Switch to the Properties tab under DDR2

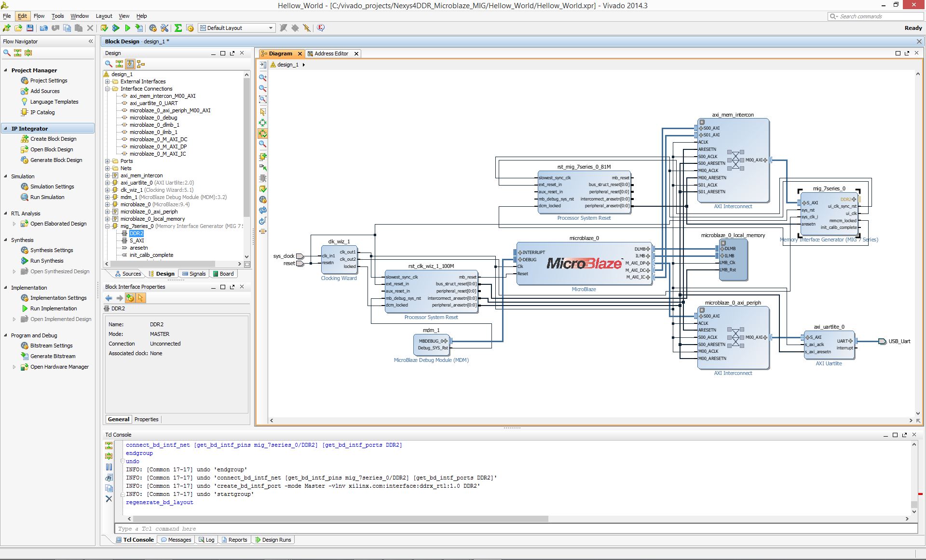(x=147, y=419)
